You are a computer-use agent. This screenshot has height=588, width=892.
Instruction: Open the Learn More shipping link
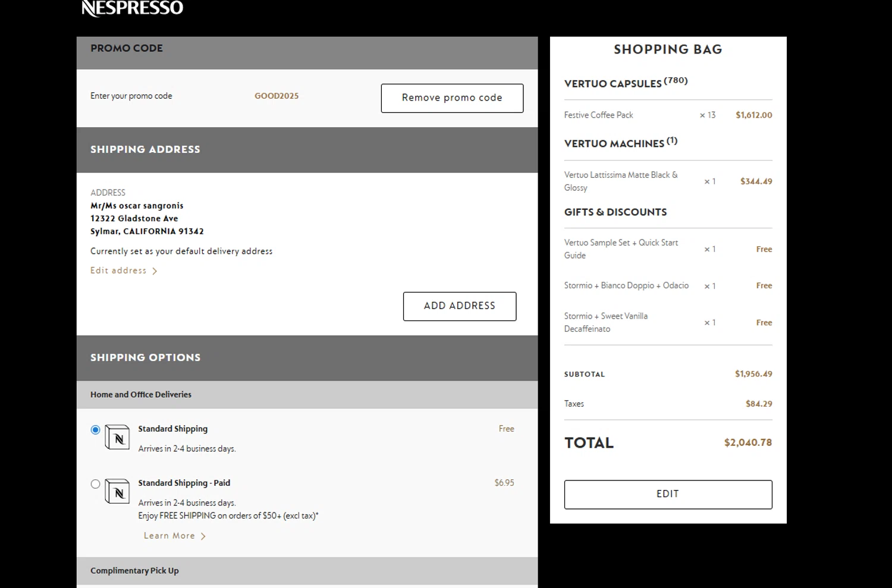[x=175, y=536]
